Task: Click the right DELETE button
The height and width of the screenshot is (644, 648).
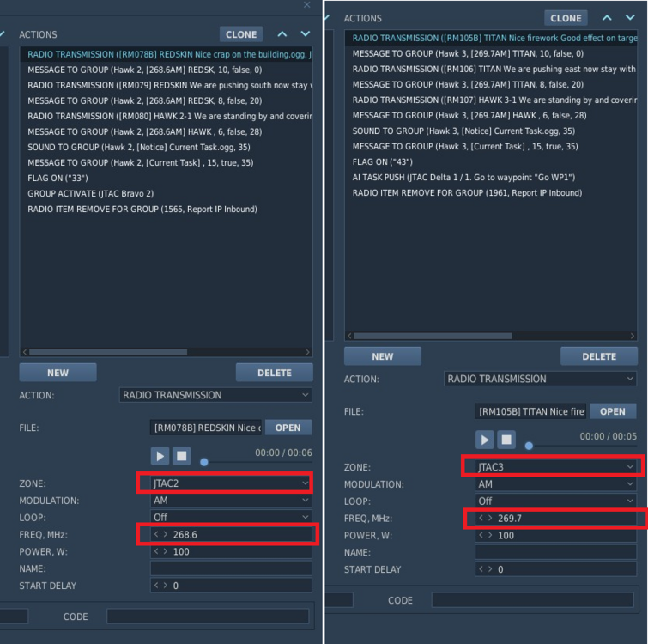Action: [599, 356]
